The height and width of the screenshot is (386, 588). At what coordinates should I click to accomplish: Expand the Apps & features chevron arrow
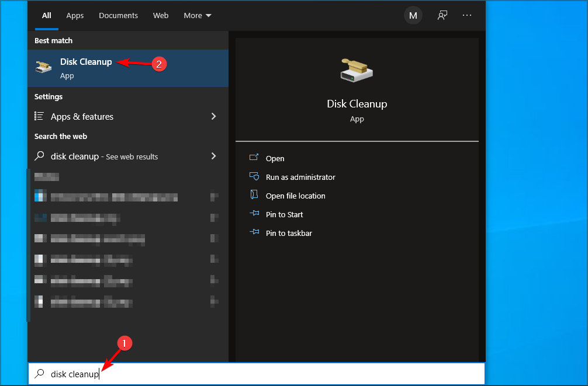pos(214,116)
